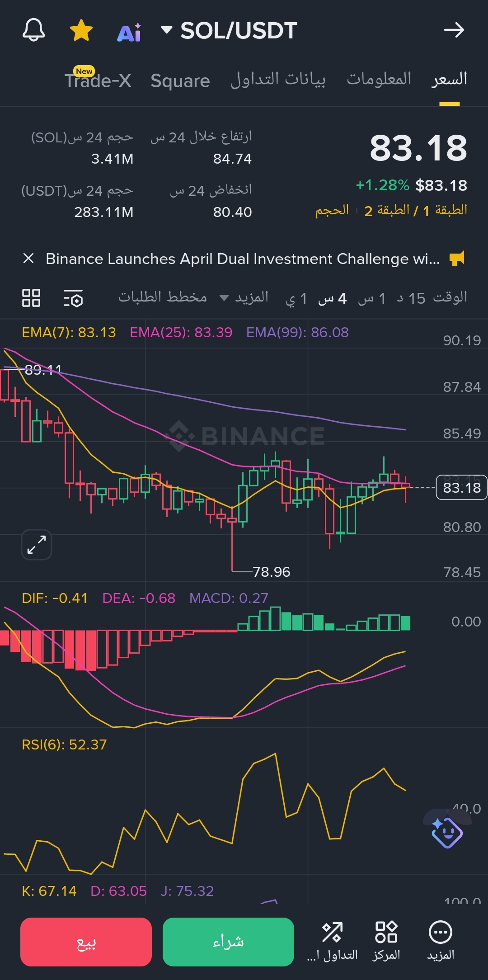This screenshot has height=980, width=488.
Task: Open the المزيد more options icon at bottom
Action: pos(441,942)
